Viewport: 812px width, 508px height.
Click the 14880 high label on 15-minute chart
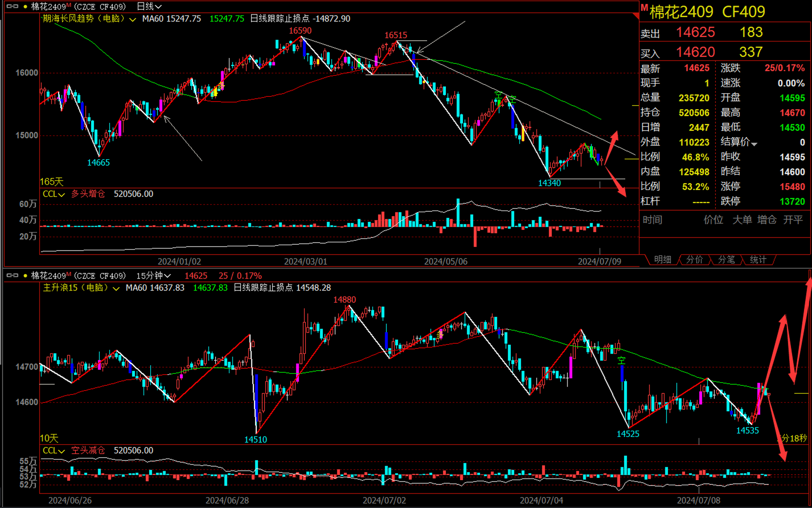click(x=344, y=300)
